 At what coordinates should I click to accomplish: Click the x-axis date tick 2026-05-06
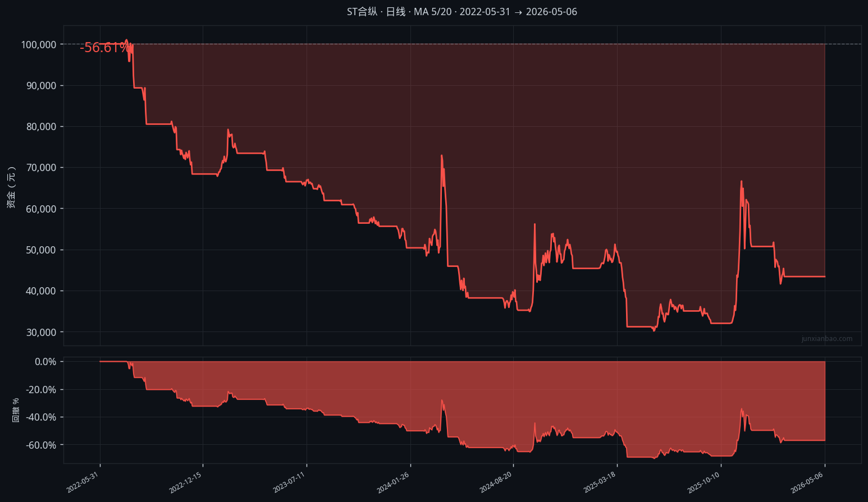(807, 483)
